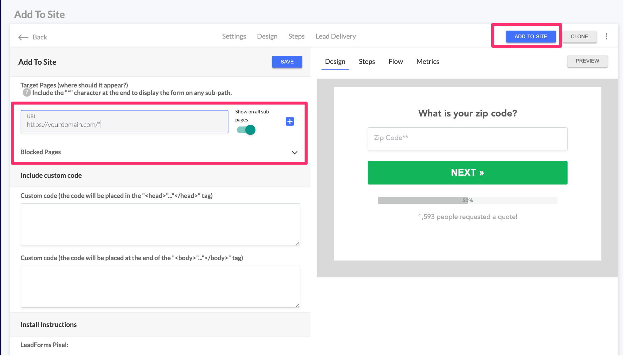Click the CLONE button
Screen dimensions: 632x364
pyautogui.click(x=579, y=36)
